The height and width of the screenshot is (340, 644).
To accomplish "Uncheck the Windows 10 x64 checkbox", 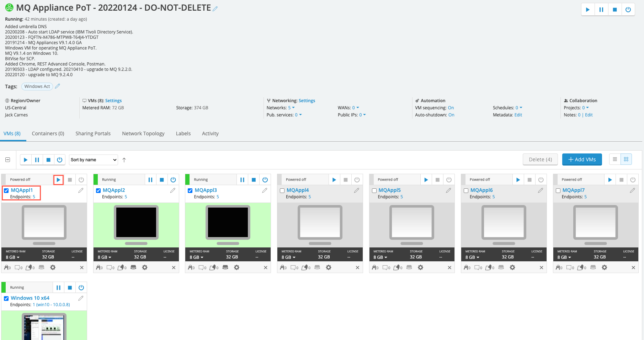I will click(x=6, y=298).
